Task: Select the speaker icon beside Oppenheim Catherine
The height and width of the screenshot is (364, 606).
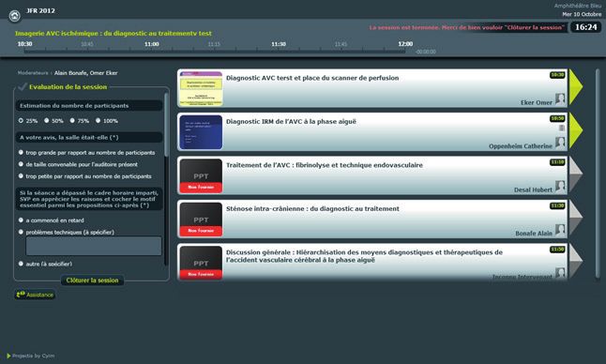Action: pos(560,143)
